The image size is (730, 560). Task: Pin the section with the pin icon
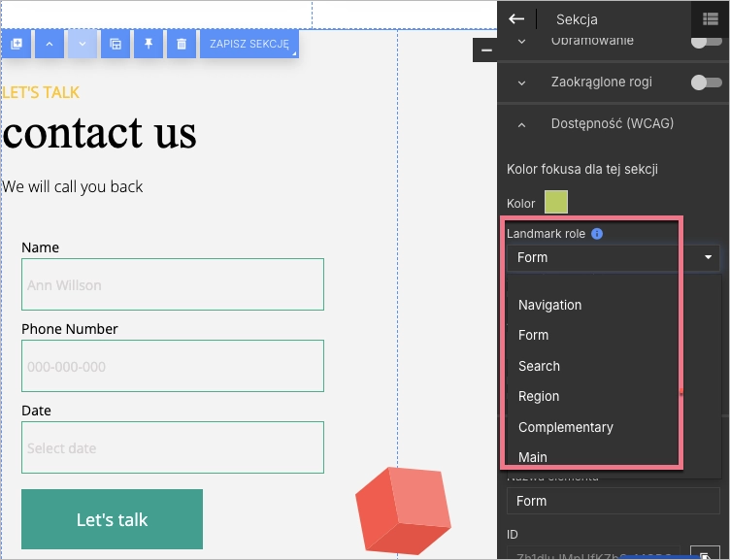[149, 45]
